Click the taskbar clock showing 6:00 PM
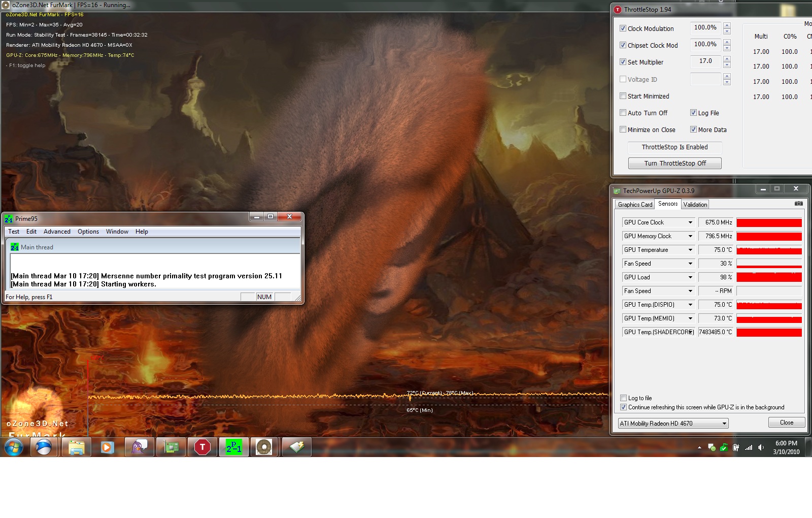Image resolution: width=812 pixels, height=518 pixels. coord(786,447)
